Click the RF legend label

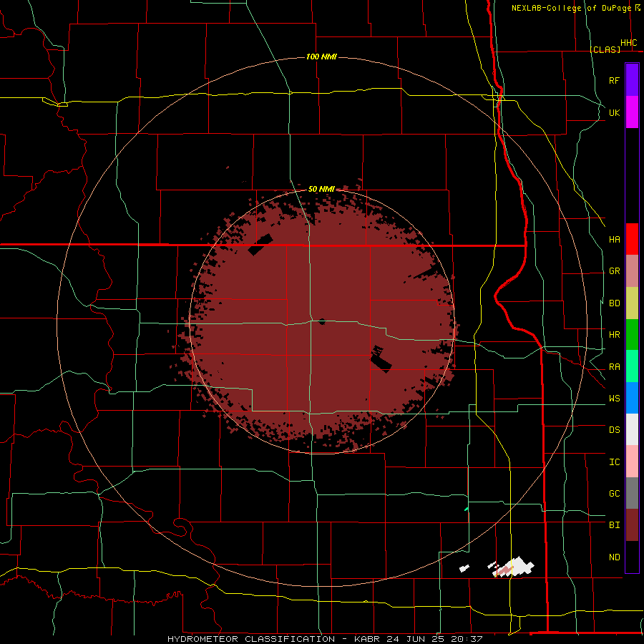point(615,80)
